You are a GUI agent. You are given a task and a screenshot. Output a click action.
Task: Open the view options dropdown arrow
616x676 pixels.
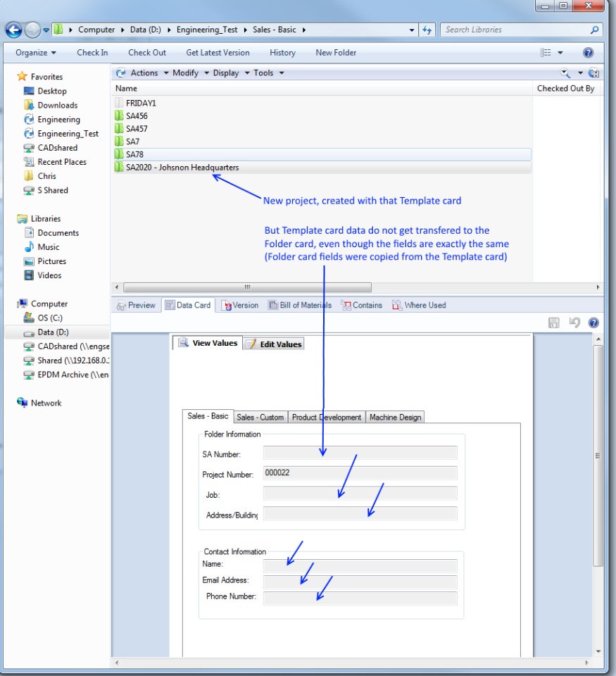pos(560,53)
